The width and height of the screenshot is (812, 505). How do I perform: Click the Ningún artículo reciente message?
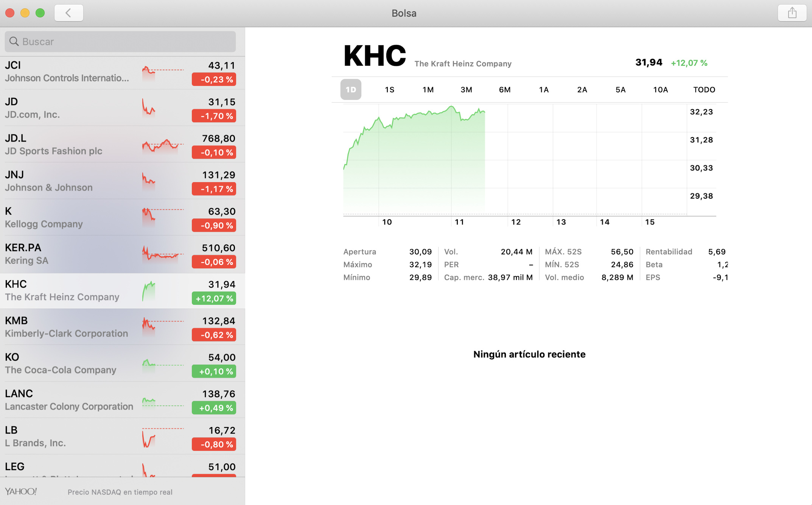pyautogui.click(x=529, y=354)
